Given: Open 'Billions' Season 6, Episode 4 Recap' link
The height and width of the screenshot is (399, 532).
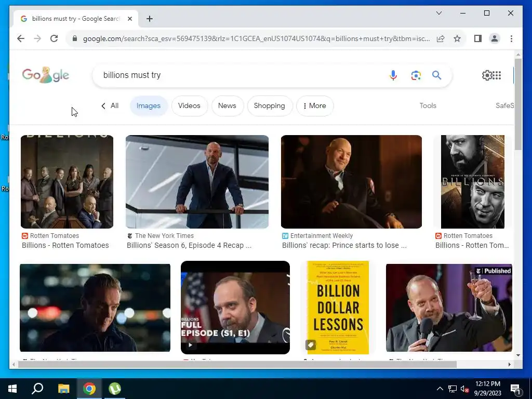Looking at the screenshot, I should pyautogui.click(x=189, y=245).
